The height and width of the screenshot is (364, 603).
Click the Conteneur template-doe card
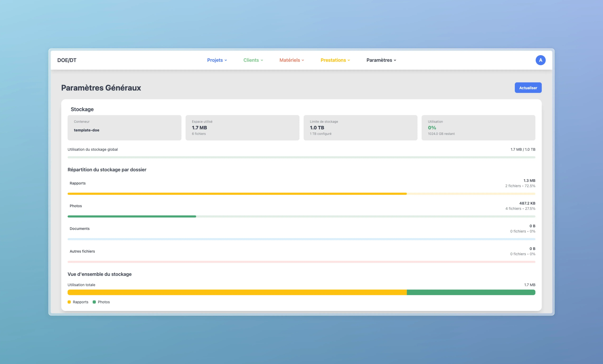pos(124,128)
